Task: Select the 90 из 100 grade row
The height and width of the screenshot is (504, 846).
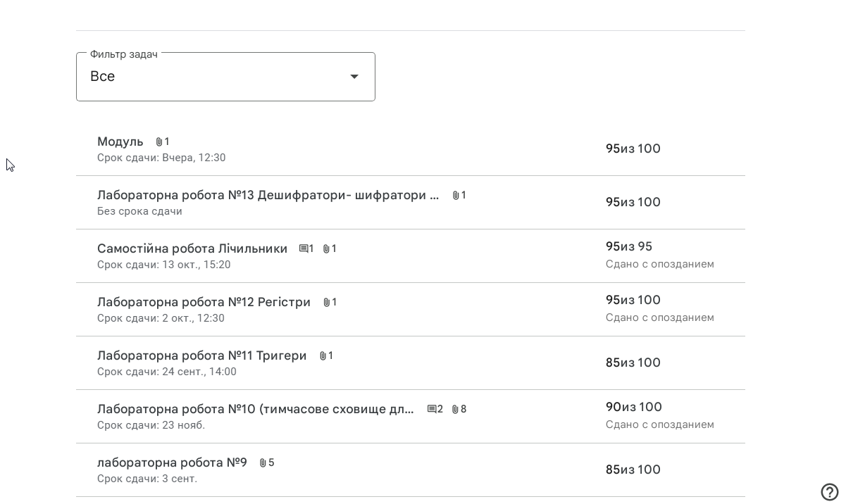Action: point(633,408)
